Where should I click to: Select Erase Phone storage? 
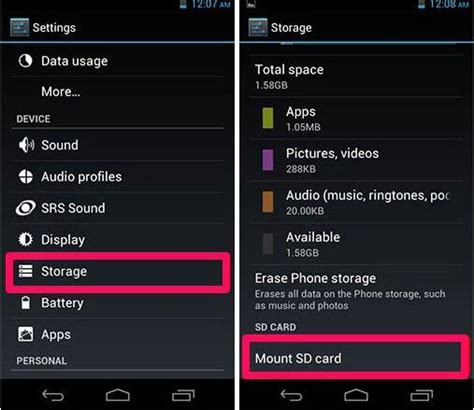click(x=356, y=291)
